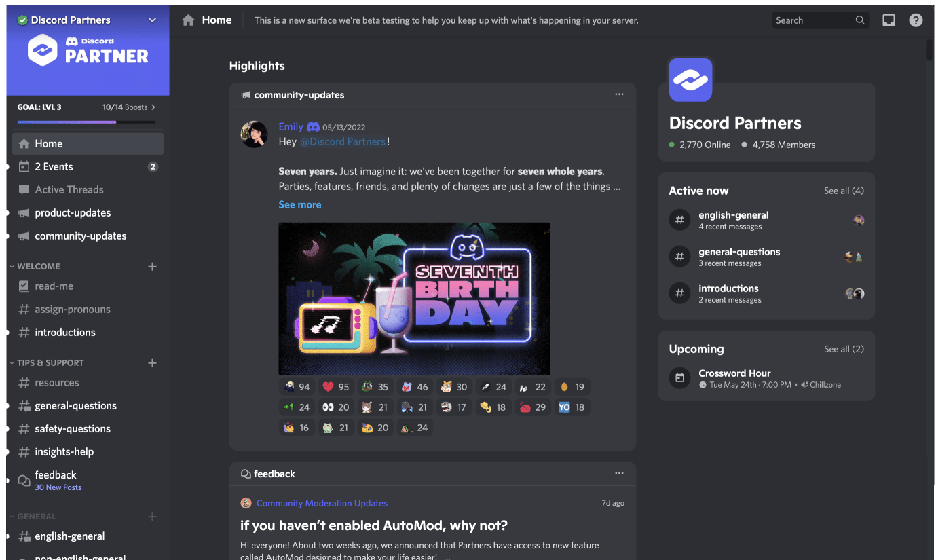Click the page scrollbar on the right edge
The width and height of the screenshot is (936, 560).
pos(930,51)
